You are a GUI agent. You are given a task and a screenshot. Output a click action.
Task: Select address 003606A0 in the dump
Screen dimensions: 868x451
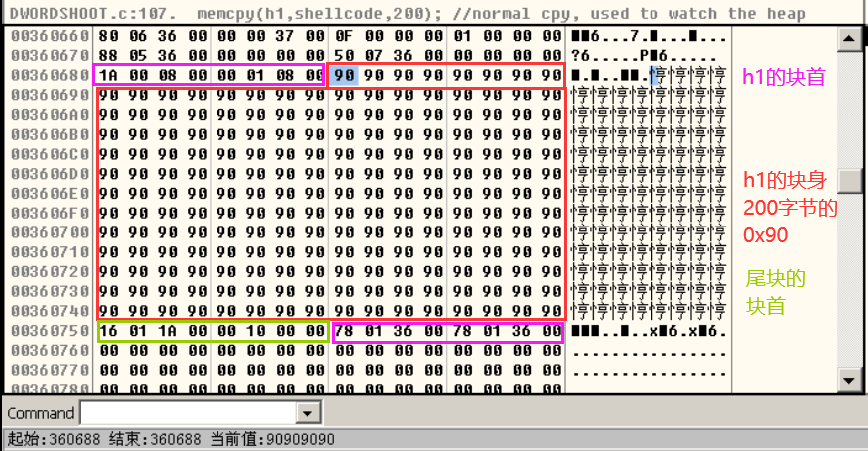coord(50,115)
